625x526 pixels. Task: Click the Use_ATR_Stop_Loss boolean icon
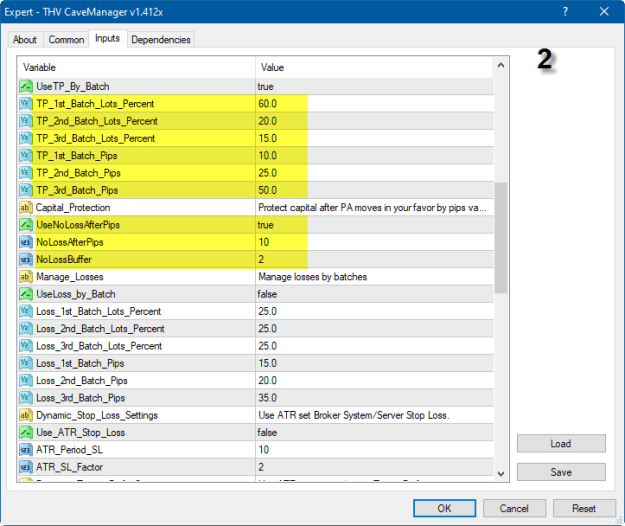tap(26, 432)
